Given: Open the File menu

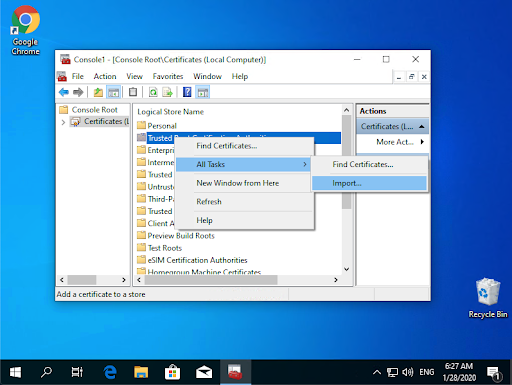Looking at the screenshot, I should pyautogui.click(x=78, y=76).
